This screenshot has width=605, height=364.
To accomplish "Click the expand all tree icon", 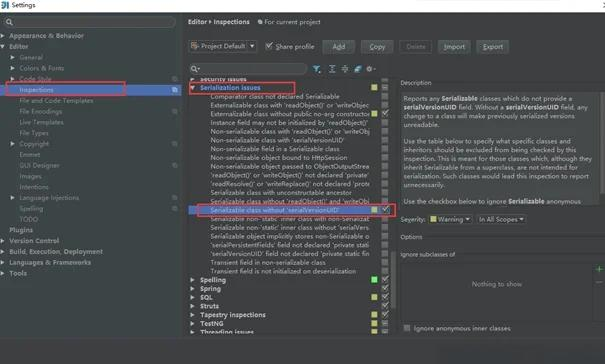I will [x=332, y=69].
